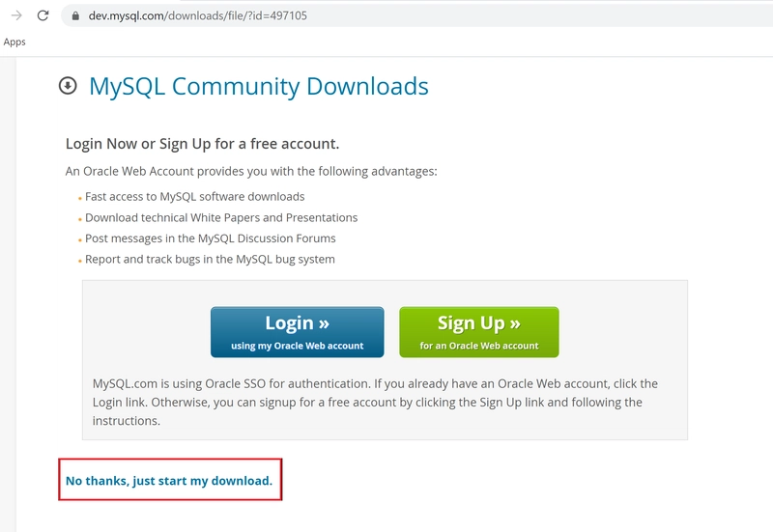Click 'Report and track bugs' bullet text
Screen dimensions: 773x532
(x=210, y=259)
